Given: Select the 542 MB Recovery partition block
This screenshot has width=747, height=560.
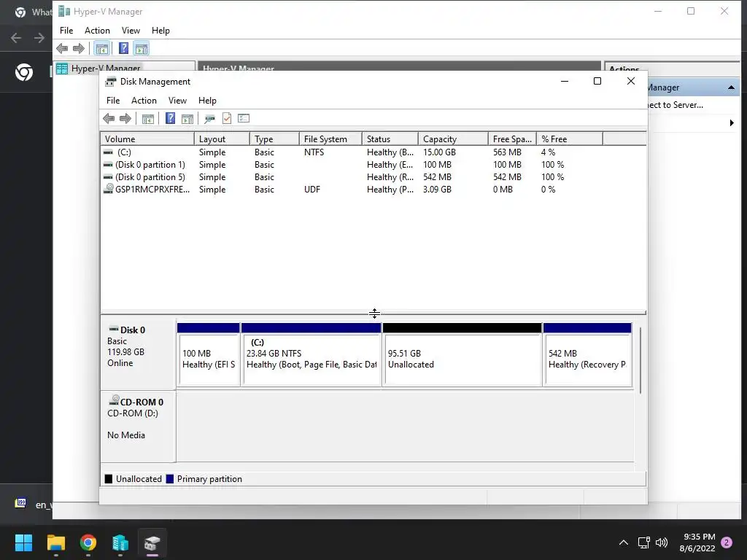Looking at the screenshot, I should [x=587, y=355].
